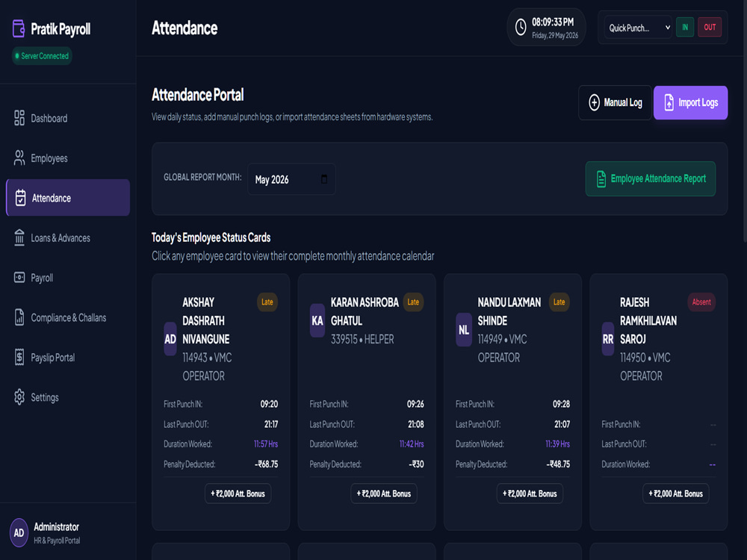The width and height of the screenshot is (747, 560).
Task: Click the clock icon beside the time
Action: coord(521,27)
